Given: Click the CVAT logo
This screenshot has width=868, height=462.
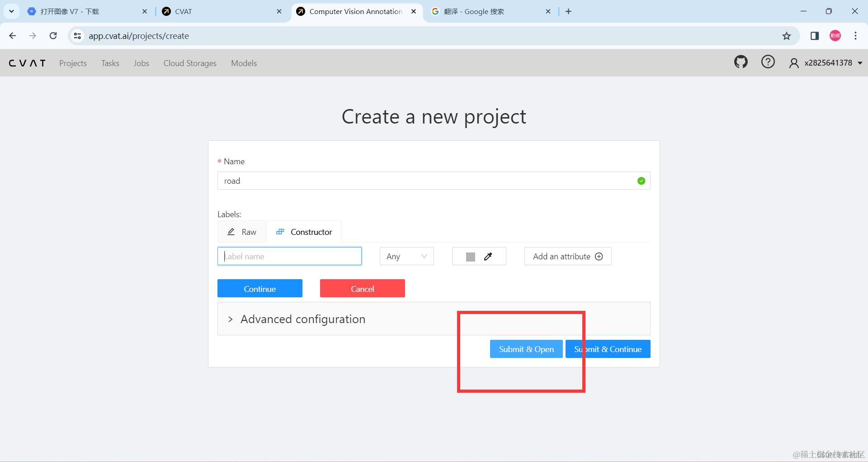Looking at the screenshot, I should pyautogui.click(x=27, y=63).
